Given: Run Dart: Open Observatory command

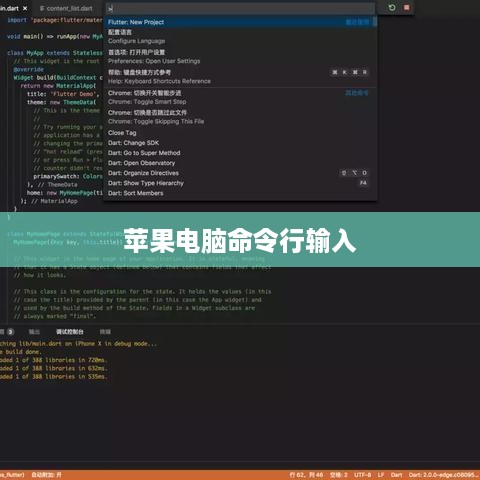Looking at the screenshot, I should (240, 163).
